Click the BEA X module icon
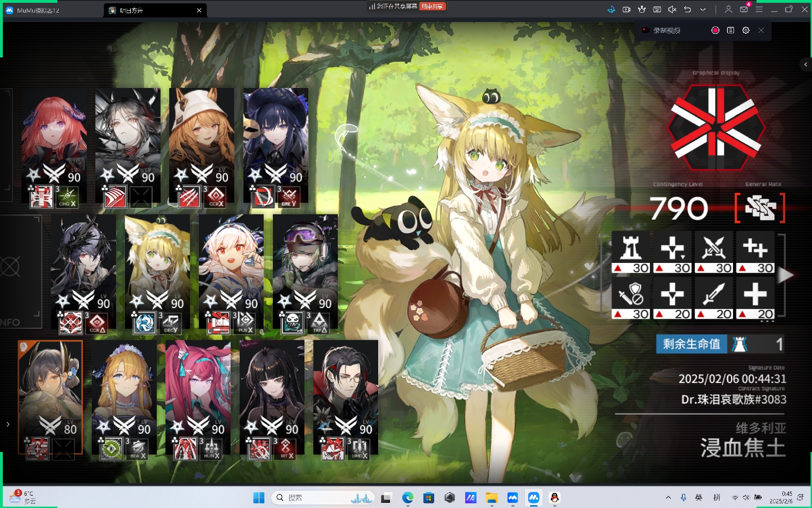812x508 pixels. pyautogui.click(x=138, y=450)
